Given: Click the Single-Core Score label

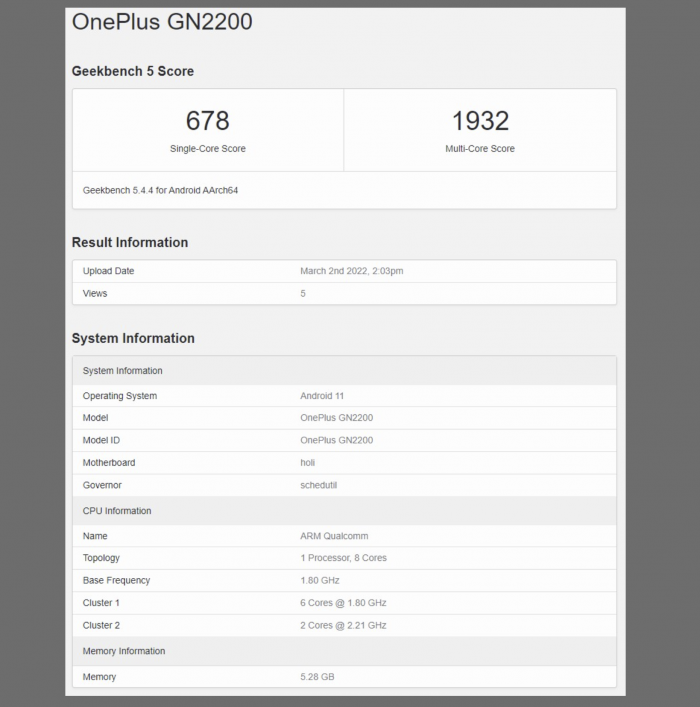Looking at the screenshot, I should tap(207, 149).
